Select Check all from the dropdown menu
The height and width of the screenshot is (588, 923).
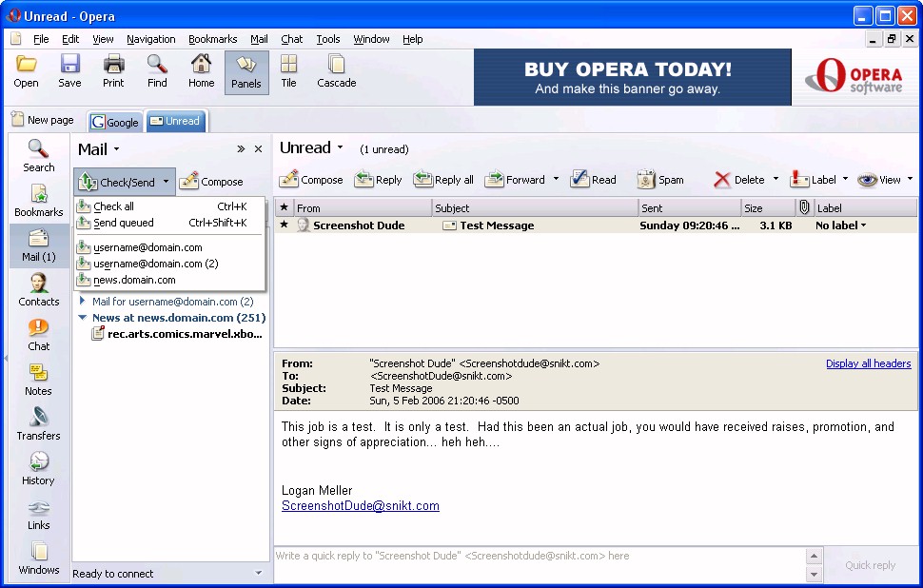point(114,206)
